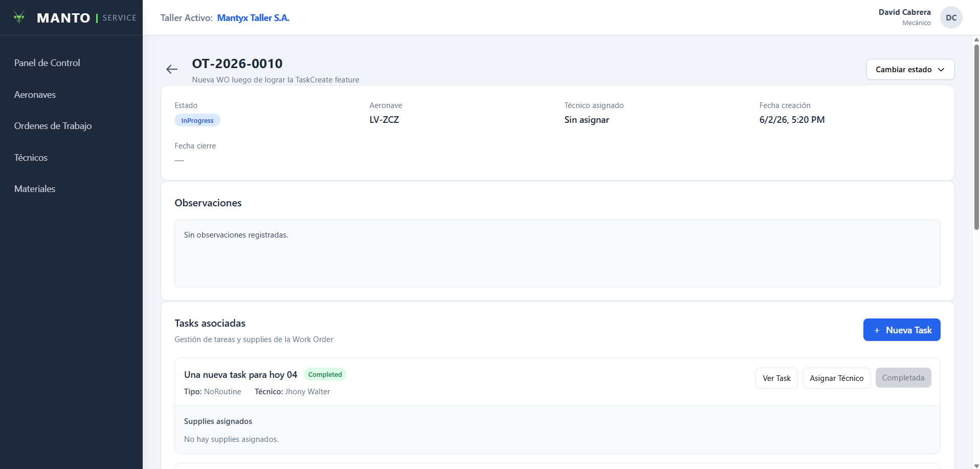Open the DC user avatar
The height and width of the screenshot is (469, 980).
[951, 17]
